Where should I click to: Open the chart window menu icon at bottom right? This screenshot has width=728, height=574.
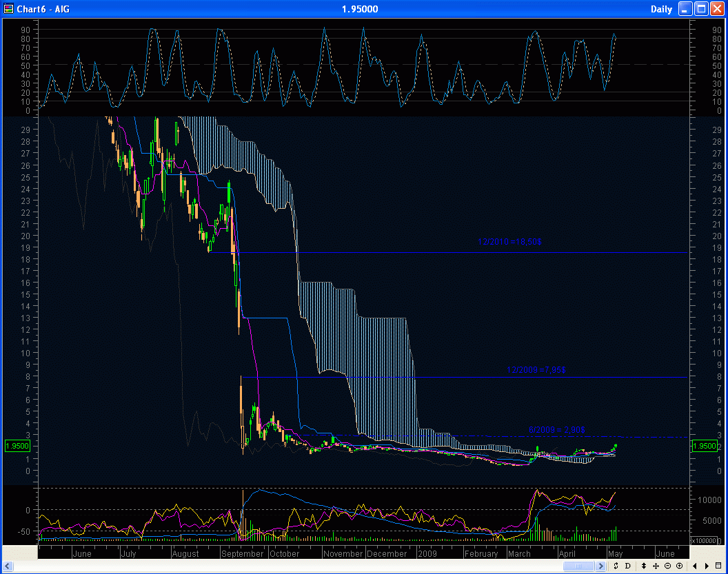[x=718, y=566]
